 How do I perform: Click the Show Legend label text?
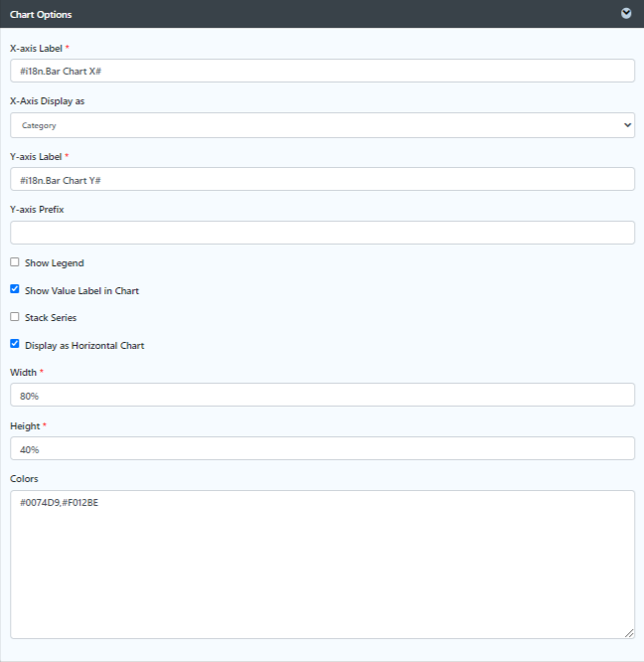click(55, 263)
